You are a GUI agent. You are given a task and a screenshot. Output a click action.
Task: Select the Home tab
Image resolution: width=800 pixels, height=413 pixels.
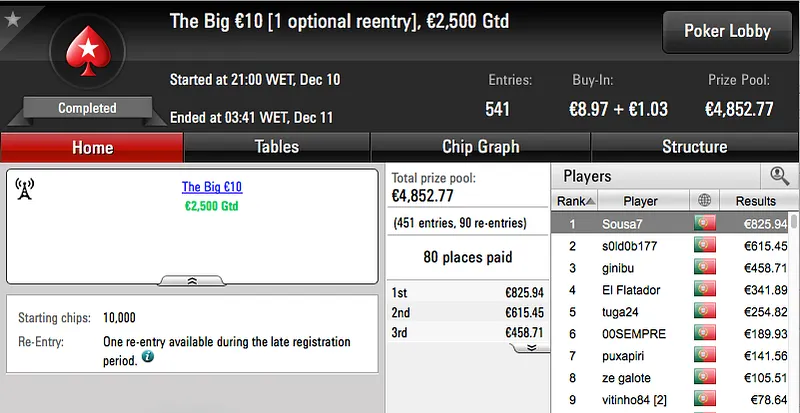tap(92, 148)
